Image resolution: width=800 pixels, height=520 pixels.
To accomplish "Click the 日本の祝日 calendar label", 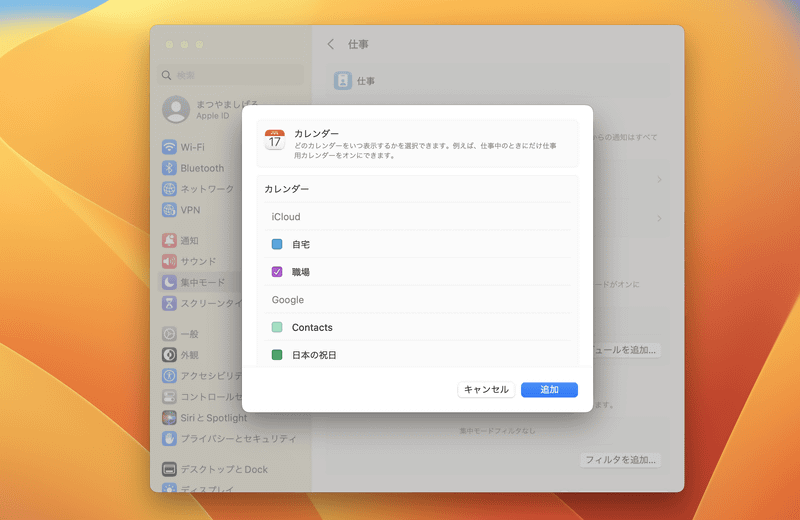I will (x=314, y=355).
